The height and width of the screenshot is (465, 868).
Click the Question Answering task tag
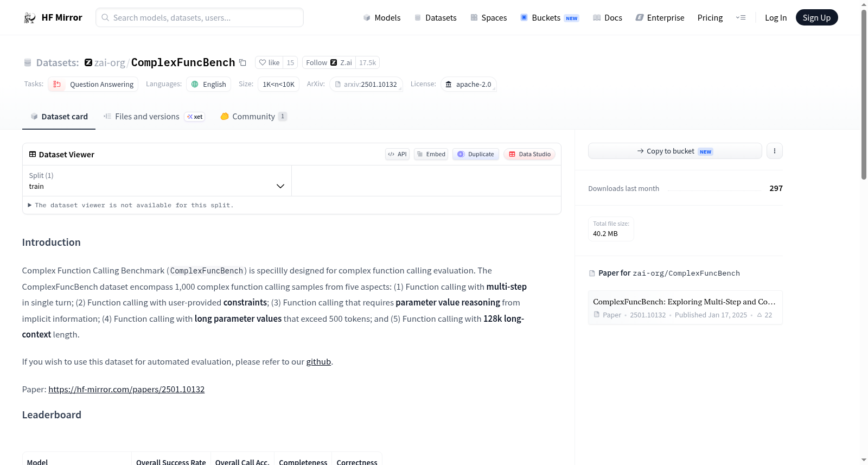point(93,84)
